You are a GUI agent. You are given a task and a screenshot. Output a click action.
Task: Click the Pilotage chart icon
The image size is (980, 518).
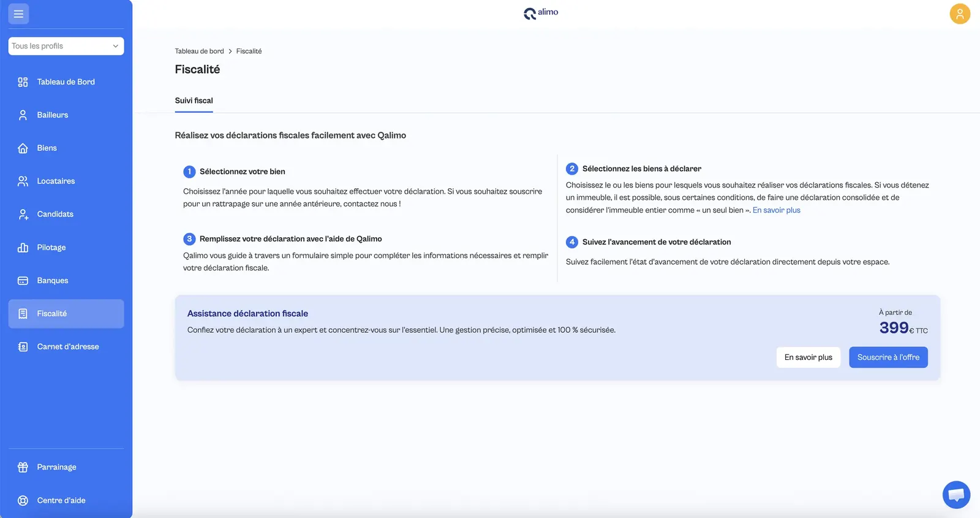click(23, 248)
